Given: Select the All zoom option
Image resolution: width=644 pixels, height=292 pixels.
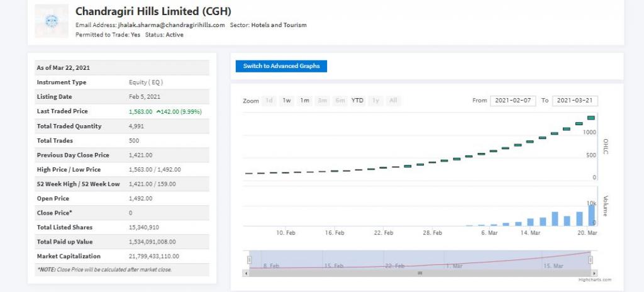Looking at the screenshot, I should [393, 101].
